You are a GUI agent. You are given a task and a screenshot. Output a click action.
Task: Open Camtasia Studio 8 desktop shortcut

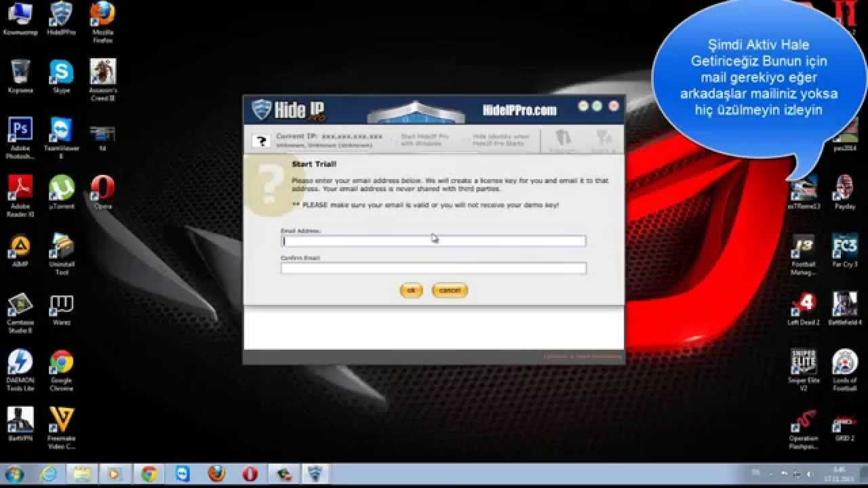[20, 313]
